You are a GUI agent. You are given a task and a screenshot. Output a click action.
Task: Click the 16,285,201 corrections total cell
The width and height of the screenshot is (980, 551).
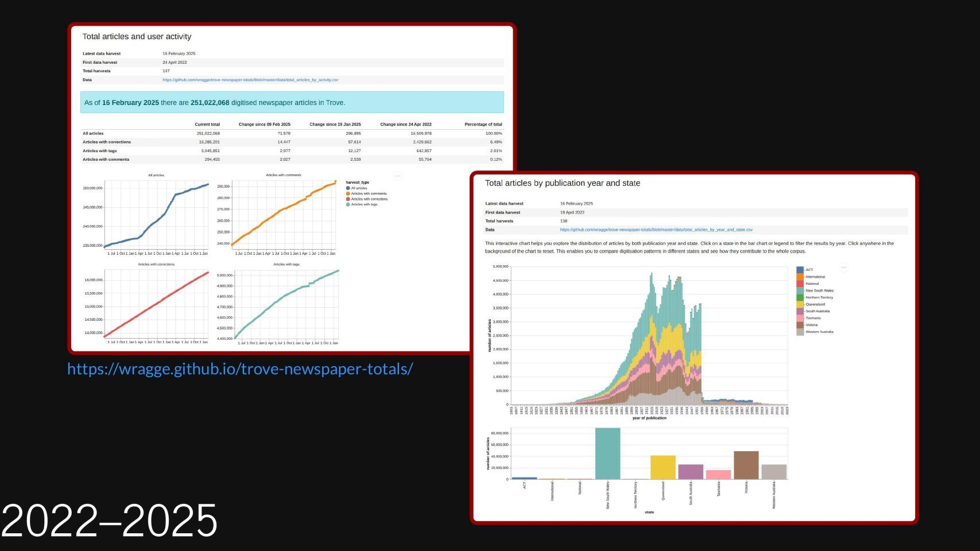[209, 142]
